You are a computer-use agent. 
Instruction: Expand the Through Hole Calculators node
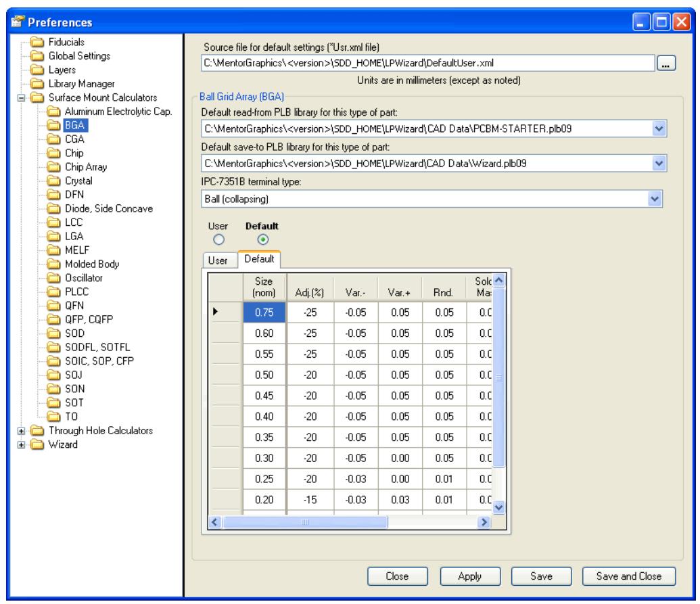pyautogui.click(x=21, y=431)
